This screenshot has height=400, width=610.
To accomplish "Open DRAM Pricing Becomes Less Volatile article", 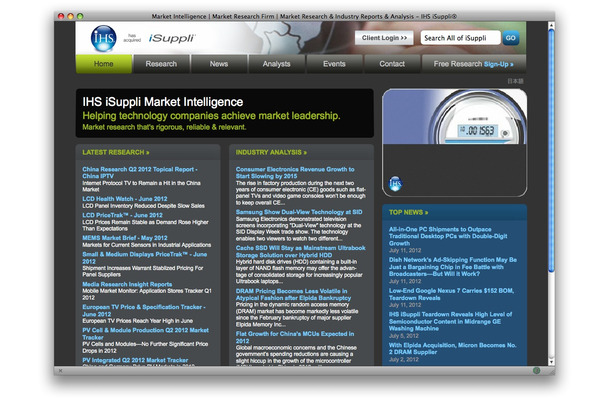I will coord(293,295).
